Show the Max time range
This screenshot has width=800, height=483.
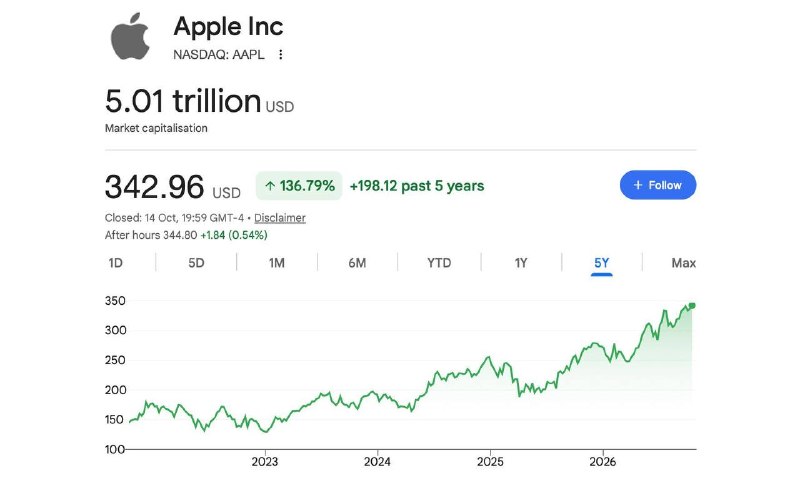[683, 263]
